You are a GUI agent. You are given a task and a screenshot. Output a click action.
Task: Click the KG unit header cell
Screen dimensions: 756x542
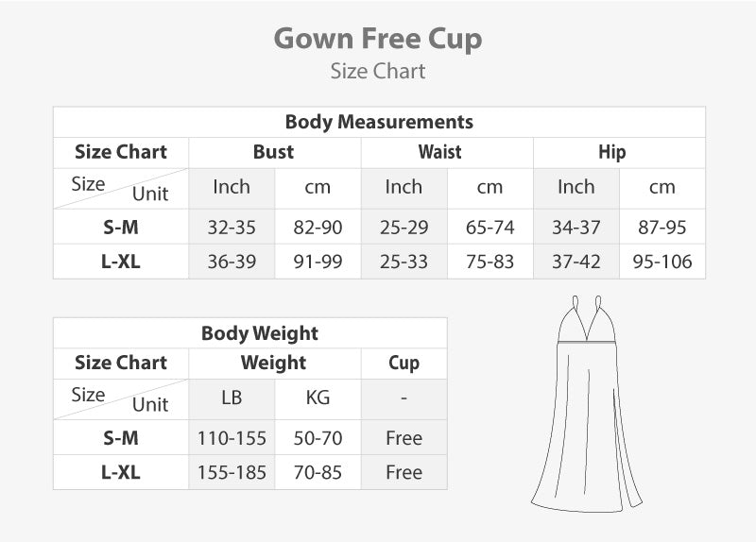pyautogui.click(x=318, y=398)
